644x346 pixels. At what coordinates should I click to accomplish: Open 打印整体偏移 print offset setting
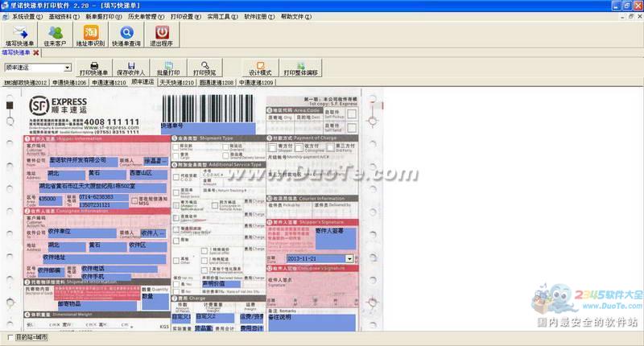pos(300,68)
